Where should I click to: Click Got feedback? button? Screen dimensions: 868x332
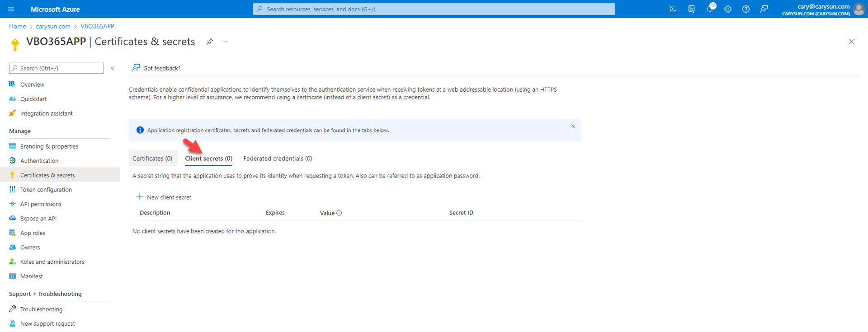pyautogui.click(x=156, y=68)
